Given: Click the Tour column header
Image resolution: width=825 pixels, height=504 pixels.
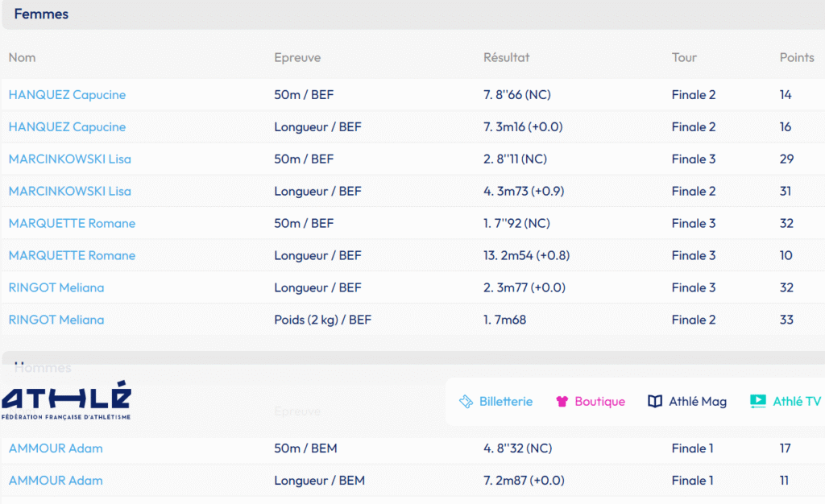Looking at the screenshot, I should (x=684, y=58).
